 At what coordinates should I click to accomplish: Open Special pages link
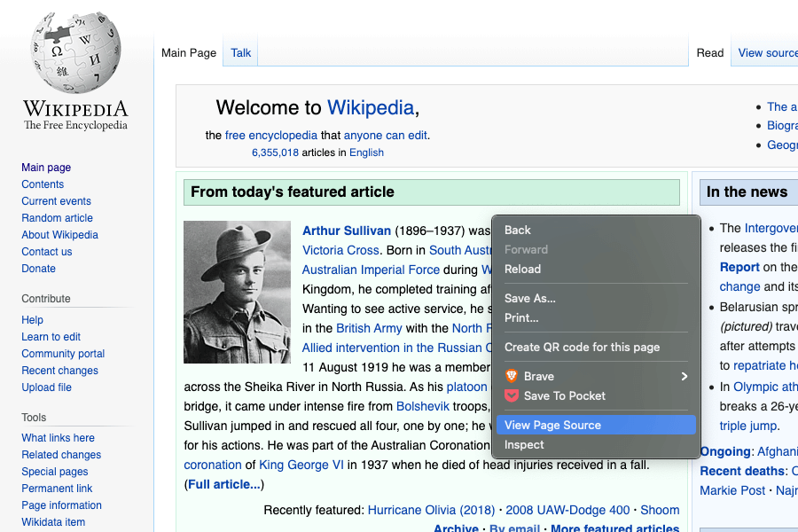54,472
